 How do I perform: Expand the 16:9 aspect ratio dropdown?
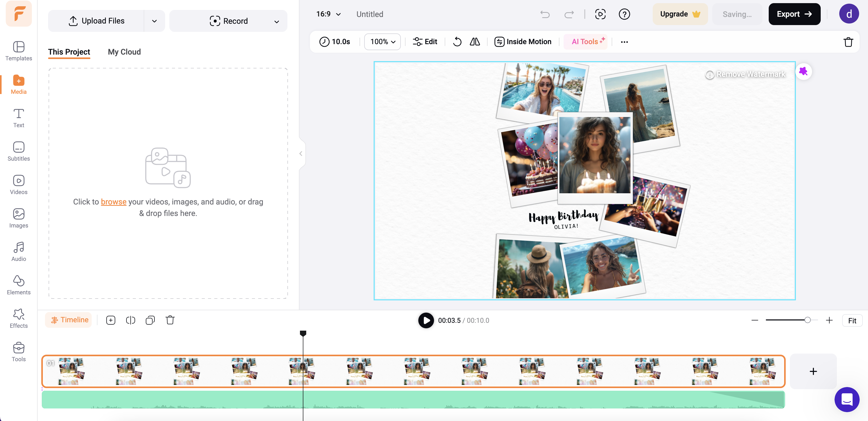(328, 14)
